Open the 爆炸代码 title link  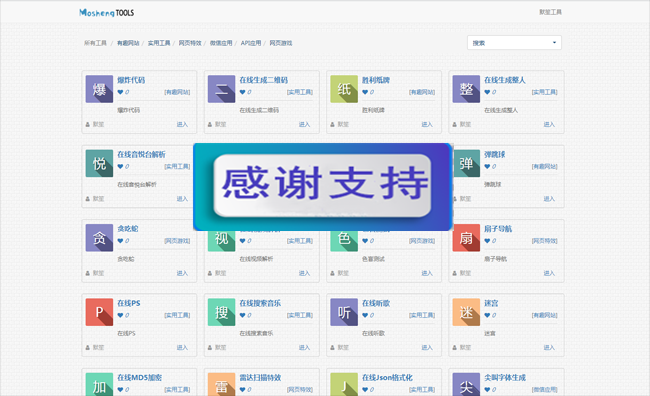[131, 80]
